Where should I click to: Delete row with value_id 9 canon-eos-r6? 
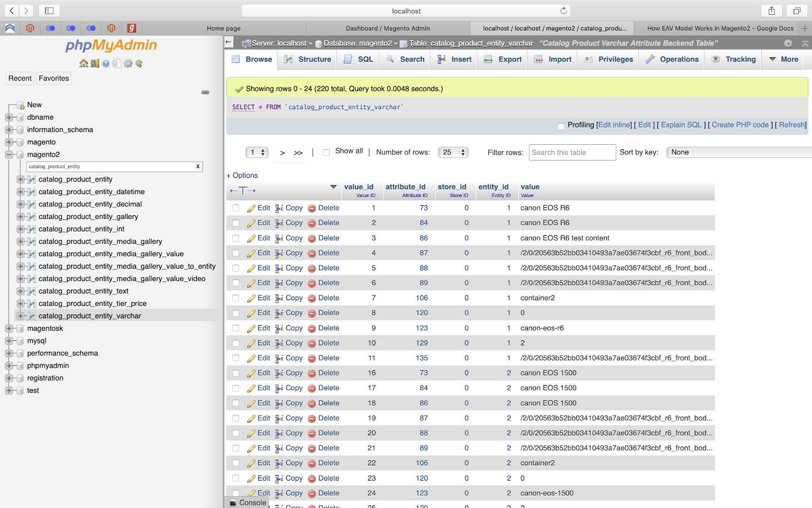click(x=324, y=328)
